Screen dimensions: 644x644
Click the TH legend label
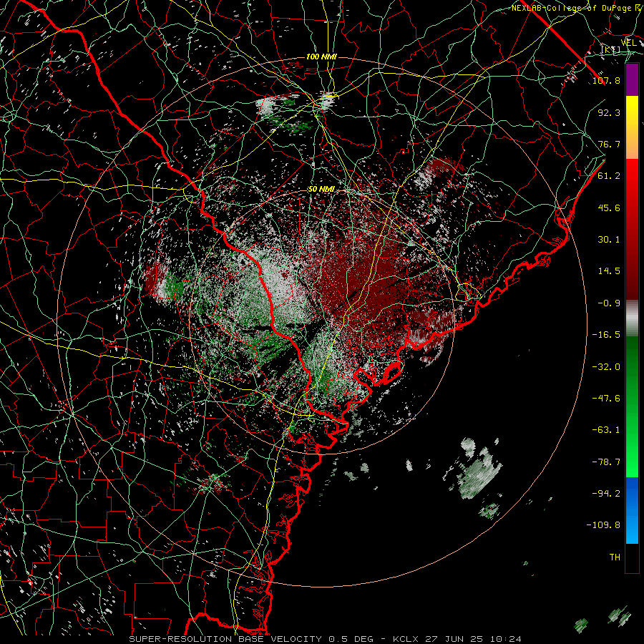point(615,557)
